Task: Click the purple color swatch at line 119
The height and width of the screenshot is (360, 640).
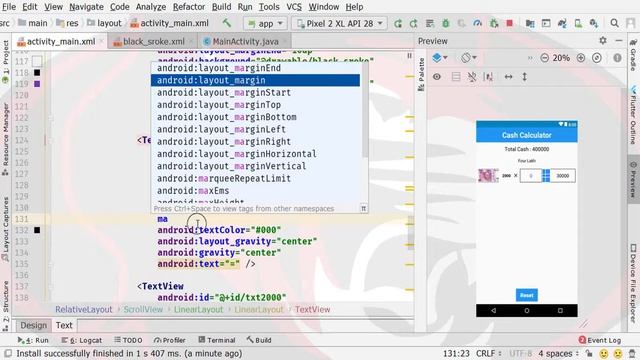Action: pyautogui.click(x=37, y=84)
